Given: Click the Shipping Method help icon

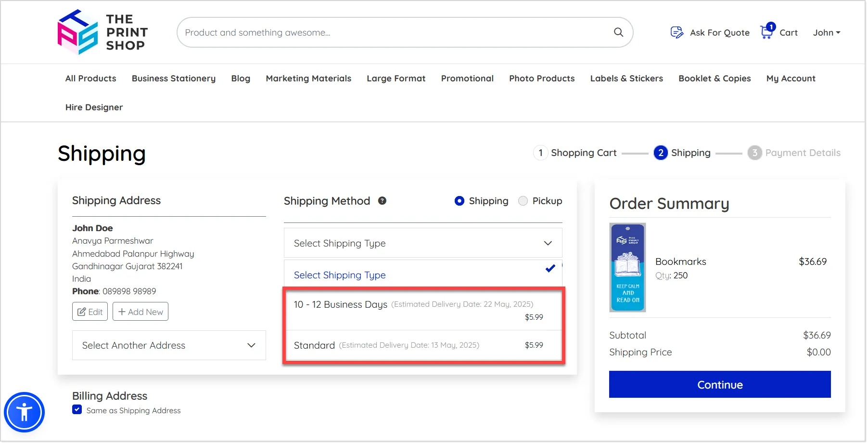Looking at the screenshot, I should click(x=382, y=201).
